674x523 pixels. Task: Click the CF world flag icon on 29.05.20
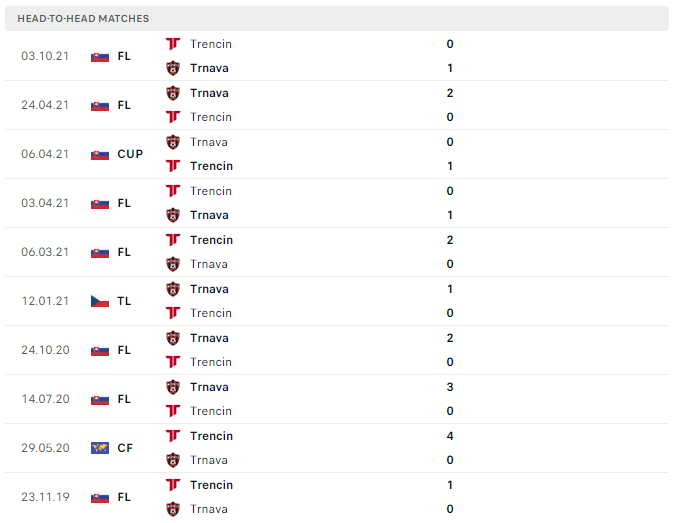click(100, 448)
